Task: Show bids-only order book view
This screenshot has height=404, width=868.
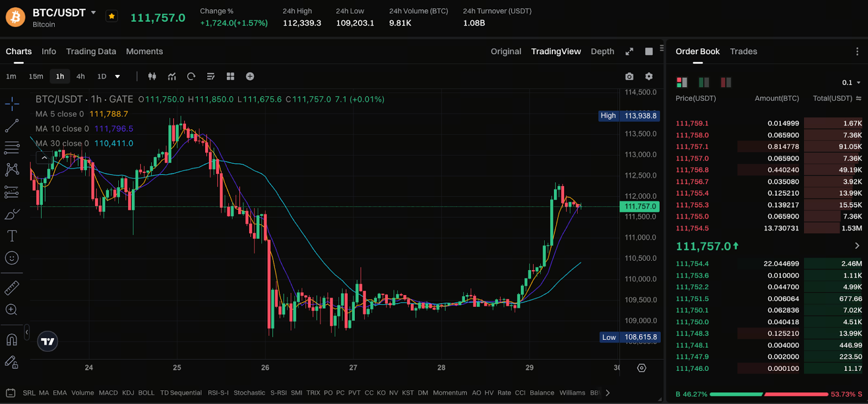Action: click(x=704, y=82)
